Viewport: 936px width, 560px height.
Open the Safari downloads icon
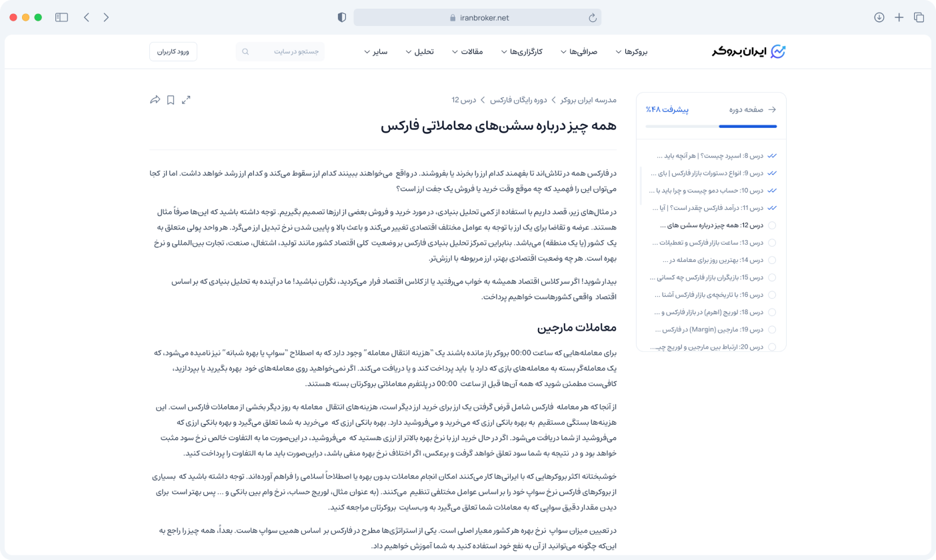879,17
